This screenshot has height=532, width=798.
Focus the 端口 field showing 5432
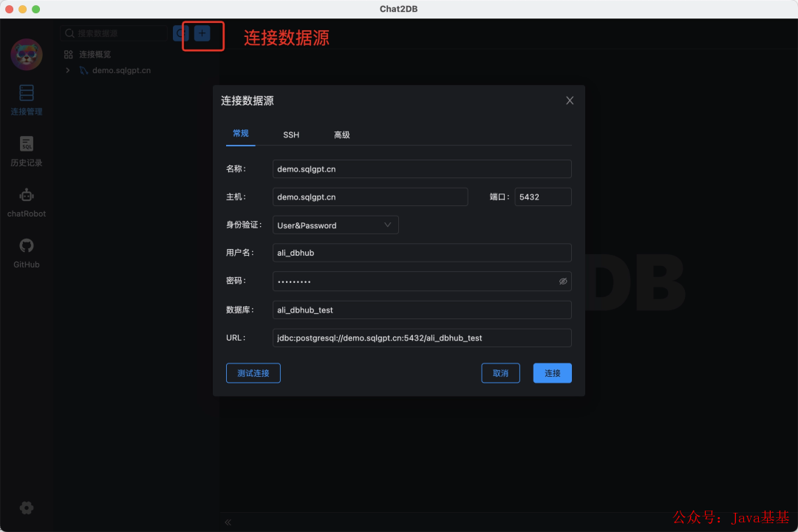click(x=543, y=197)
